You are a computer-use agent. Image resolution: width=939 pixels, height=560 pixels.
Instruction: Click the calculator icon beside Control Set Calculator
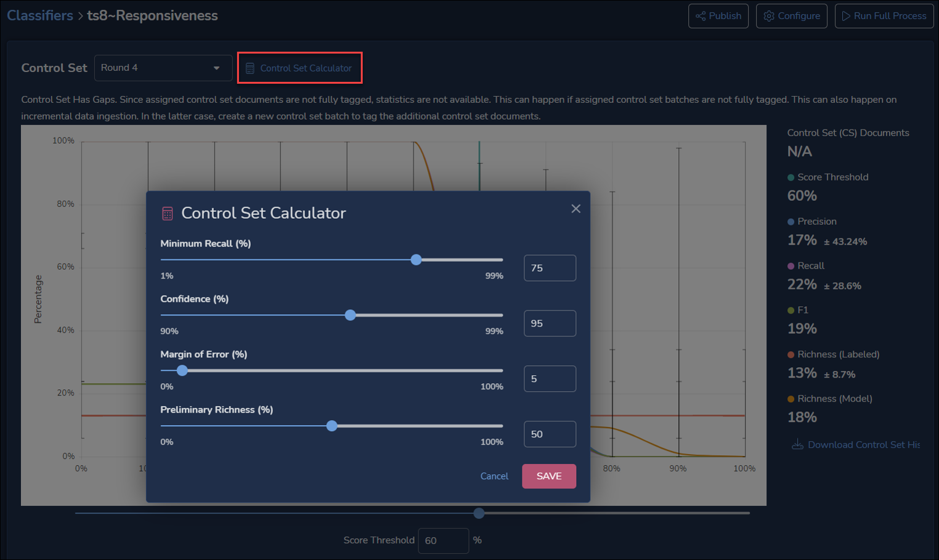point(250,68)
